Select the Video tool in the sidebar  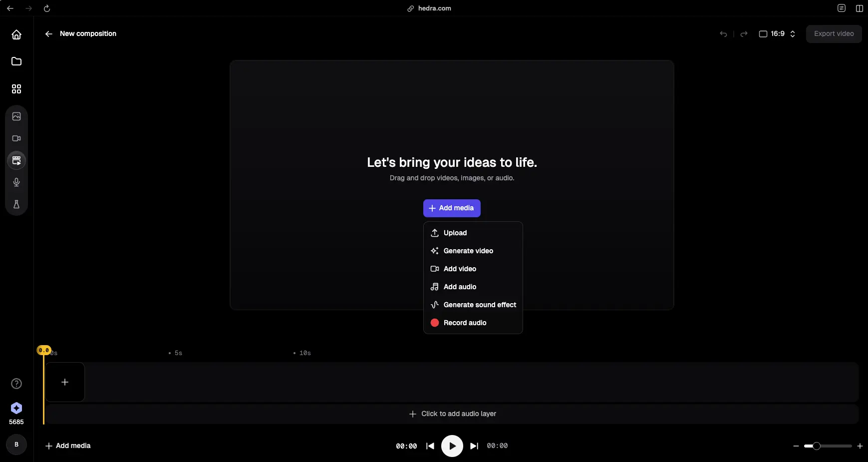[16, 139]
